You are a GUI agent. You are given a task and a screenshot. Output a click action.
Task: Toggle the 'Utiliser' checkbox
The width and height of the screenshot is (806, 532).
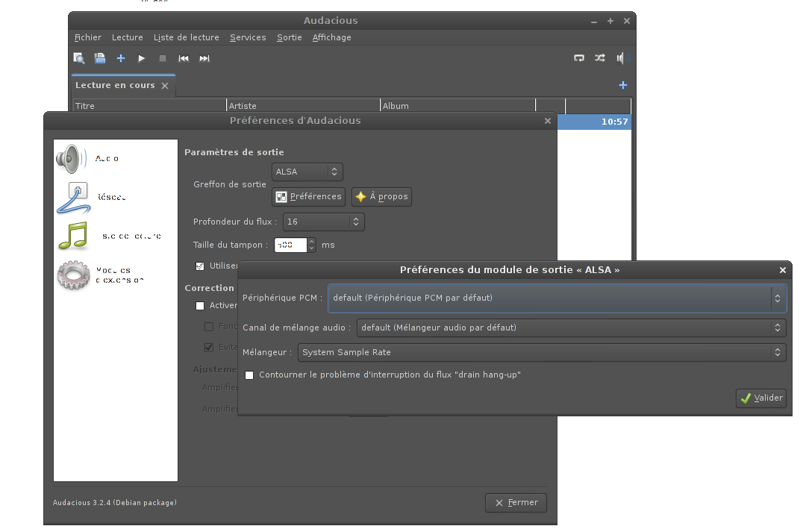point(200,266)
